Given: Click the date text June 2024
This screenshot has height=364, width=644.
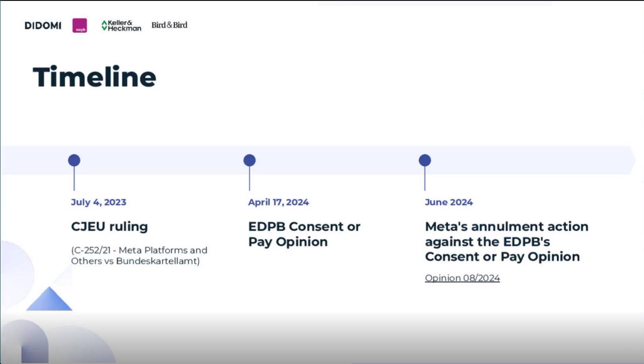Looking at the screenshot, I should point(449,202).
